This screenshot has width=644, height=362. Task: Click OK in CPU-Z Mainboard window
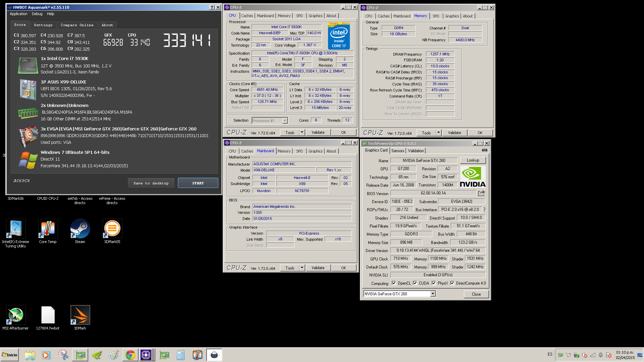343,268
